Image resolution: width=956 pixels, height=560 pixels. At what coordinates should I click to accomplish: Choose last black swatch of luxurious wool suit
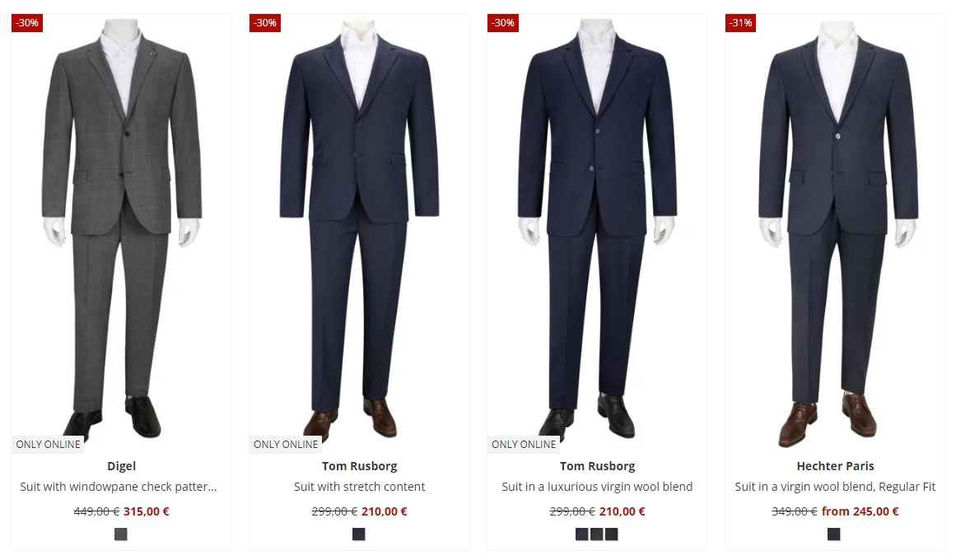(x=612, y=534)
